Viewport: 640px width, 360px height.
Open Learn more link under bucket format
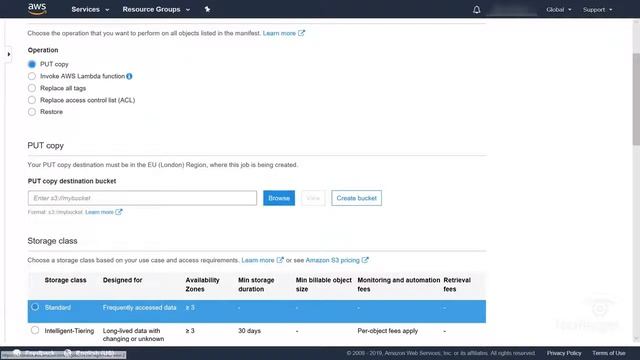coord(104,212)
